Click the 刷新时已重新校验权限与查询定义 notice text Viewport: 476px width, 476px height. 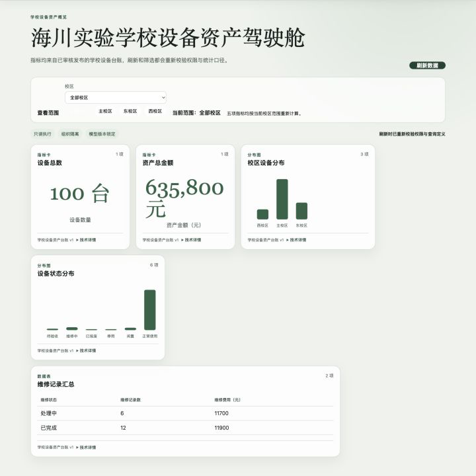click(x=412, y=134)
